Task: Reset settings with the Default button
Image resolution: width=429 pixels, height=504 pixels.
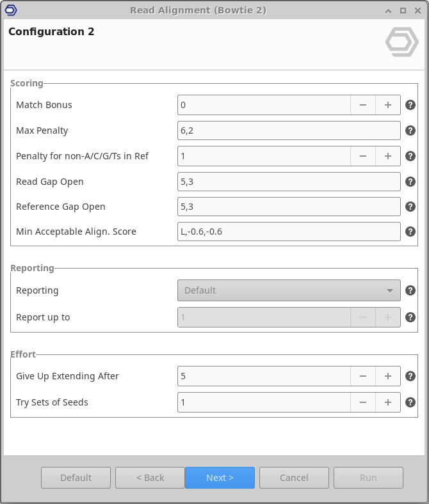Action: [x=76, y=478]
